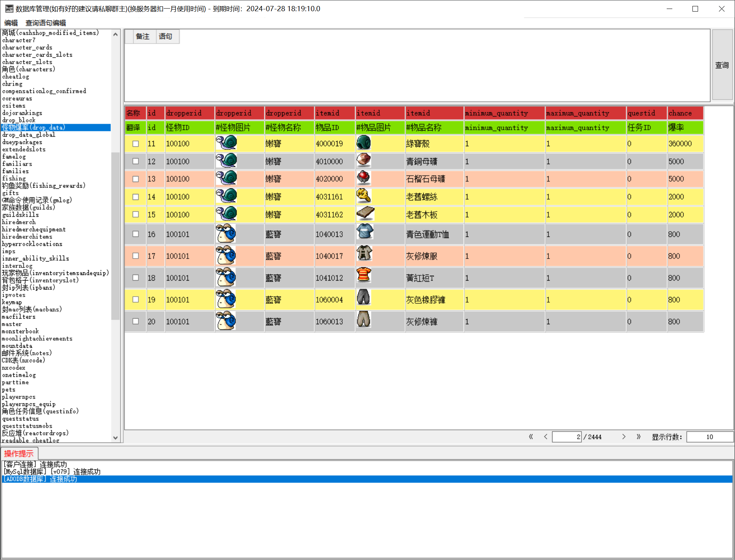Check the checkbox for row id 15
The height and width of the screenshot is (560, 735).
click(x=136, y=215)
